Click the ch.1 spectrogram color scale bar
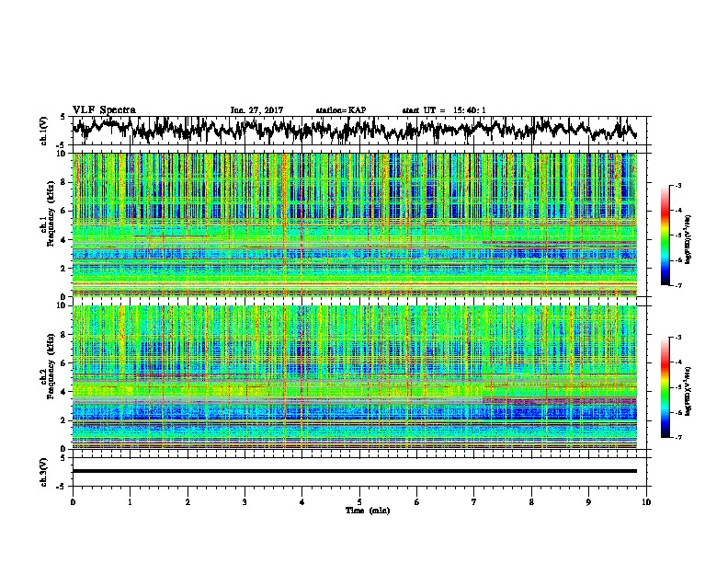Viewport: 728px width, 563px height. click(665, 236)
